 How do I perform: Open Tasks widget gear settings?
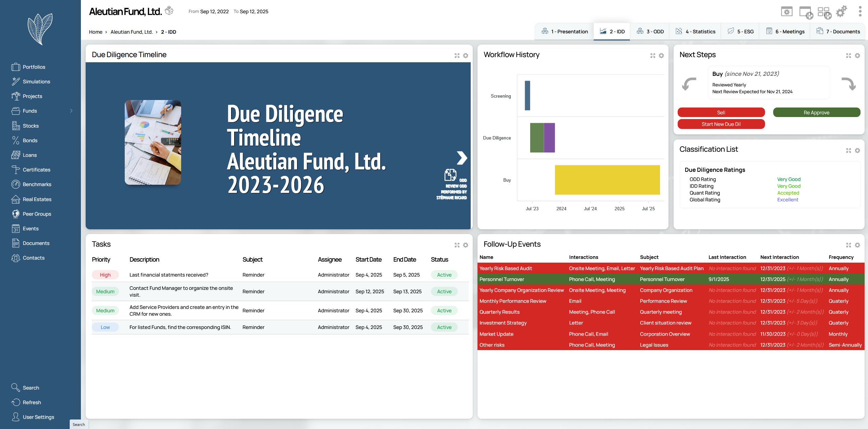(466, 245)
